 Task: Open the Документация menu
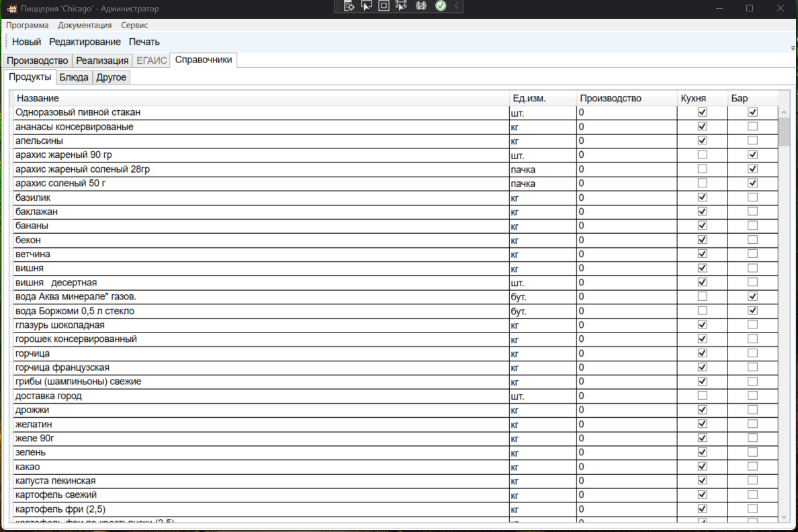point(85,25)
